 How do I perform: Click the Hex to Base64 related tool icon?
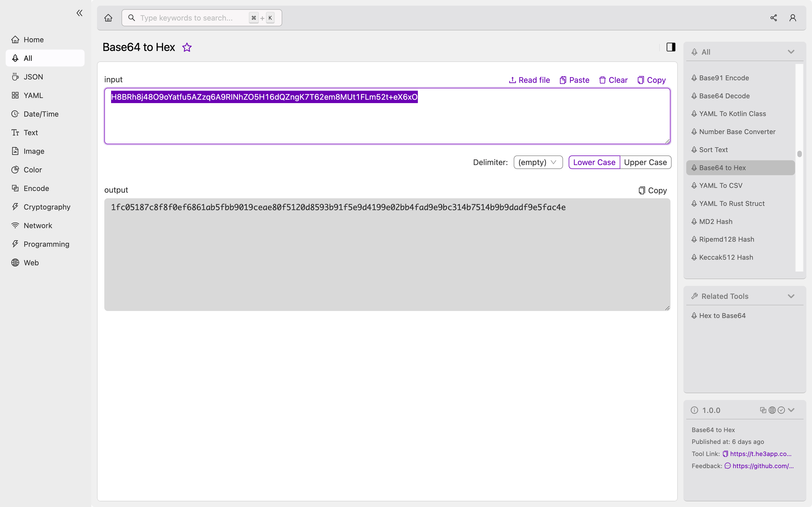694,315
